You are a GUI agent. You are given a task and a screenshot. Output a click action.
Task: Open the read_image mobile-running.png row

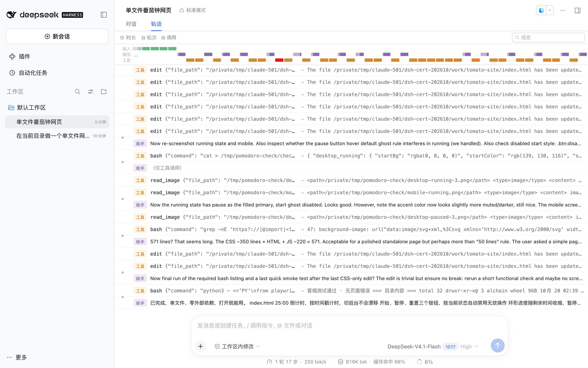pos(351,192)
